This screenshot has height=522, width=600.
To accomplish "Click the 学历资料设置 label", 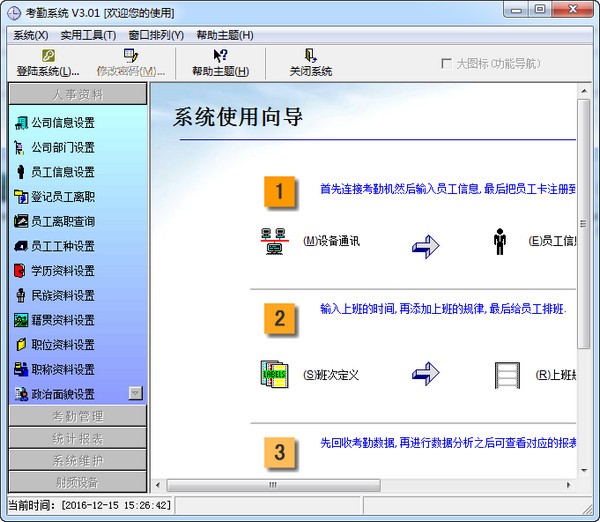I will click(x=63, y=271).
